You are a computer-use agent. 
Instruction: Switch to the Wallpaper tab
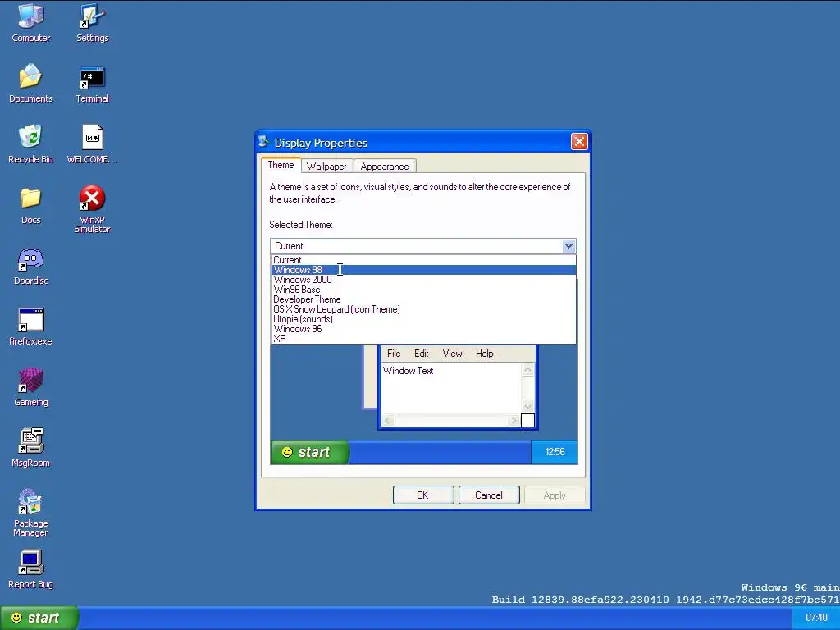click(326, 166)
